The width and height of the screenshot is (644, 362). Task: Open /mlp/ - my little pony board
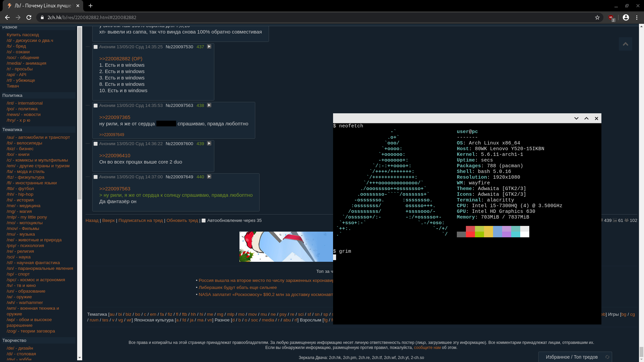tap(27, 217)
